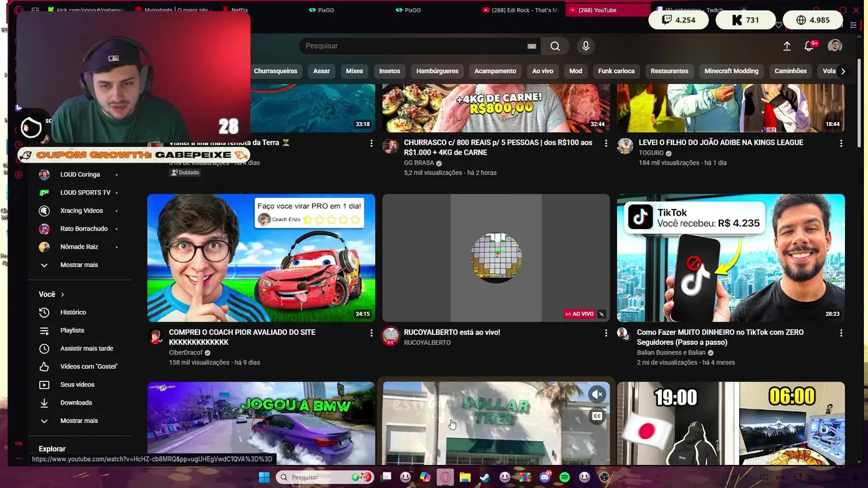
Task: Open options menu for Kings League video
Action: click(841, 143)
